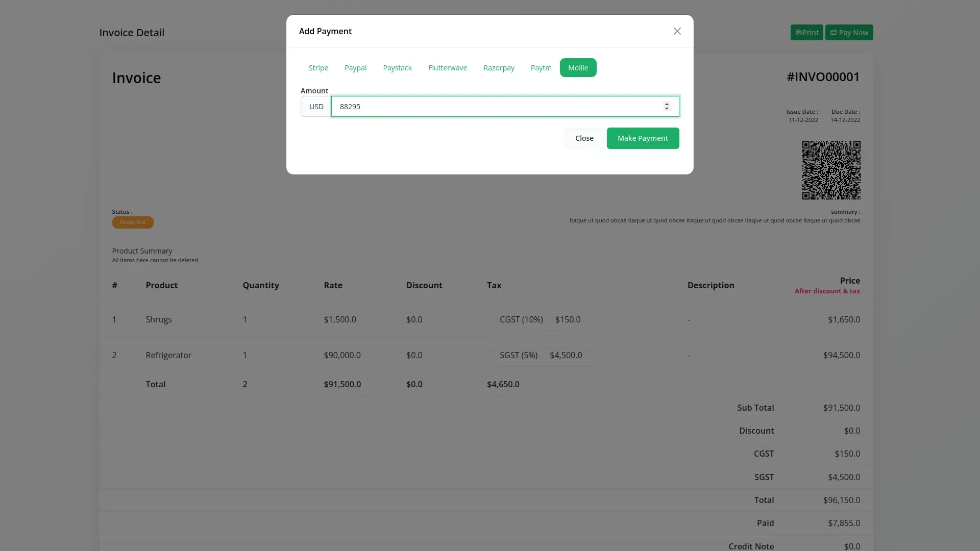This screenshot has height=551, width=980.
Task: Increase amount with stepper up arrow
Action: coord(667,104)
